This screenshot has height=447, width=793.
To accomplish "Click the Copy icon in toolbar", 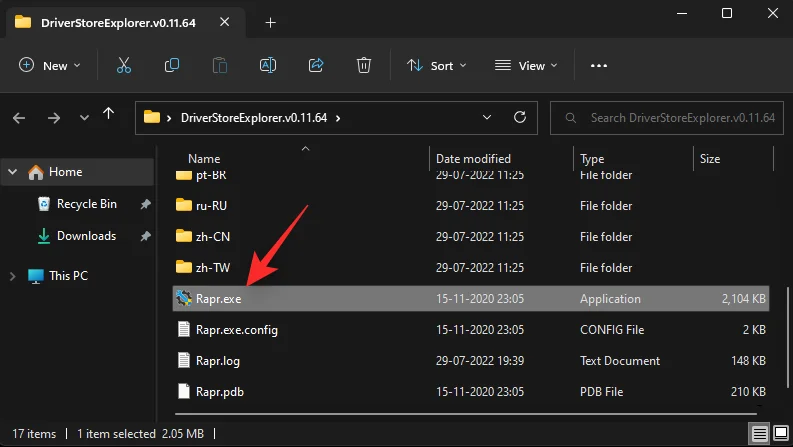I will click(172, 65).
